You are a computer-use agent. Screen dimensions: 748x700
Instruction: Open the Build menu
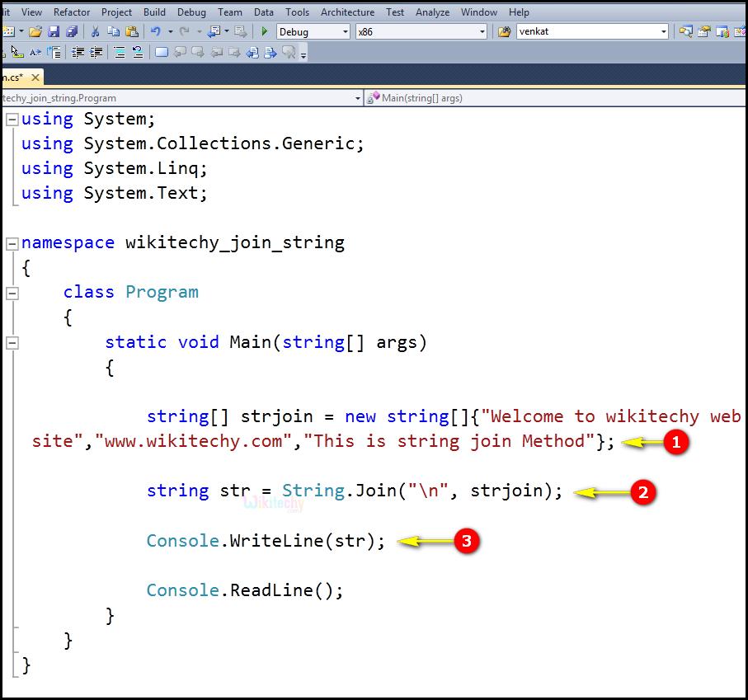pos(154,12)
